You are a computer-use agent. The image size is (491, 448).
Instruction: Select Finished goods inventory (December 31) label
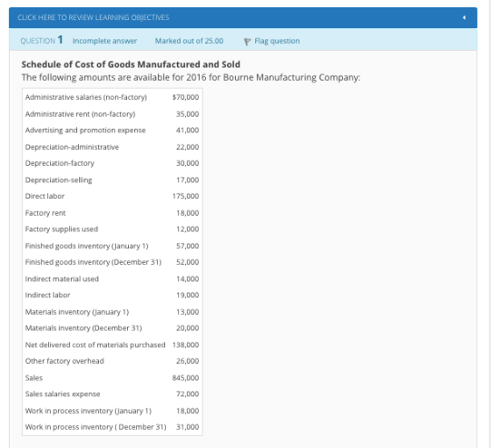coord(93,262)
